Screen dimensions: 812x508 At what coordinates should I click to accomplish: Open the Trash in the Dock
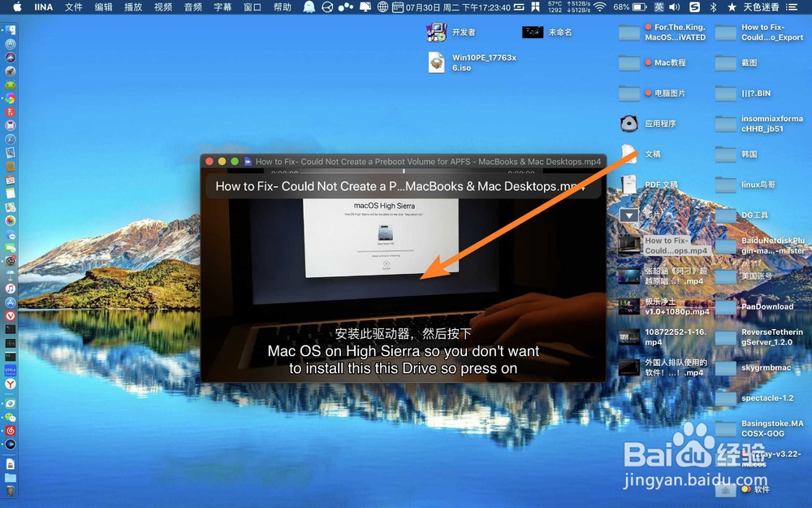(11, 490)
